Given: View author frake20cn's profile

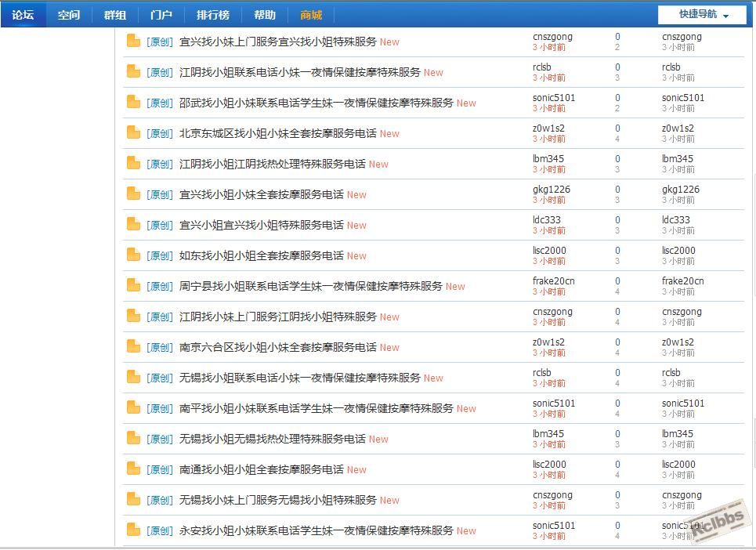Looking at the screenshot, I should 554,281.
